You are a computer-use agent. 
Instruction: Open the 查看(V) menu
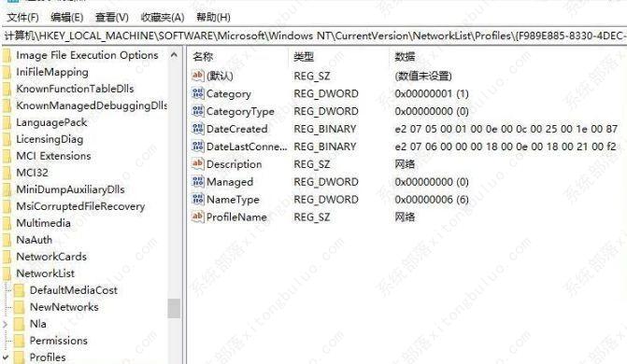click(111, 17)
